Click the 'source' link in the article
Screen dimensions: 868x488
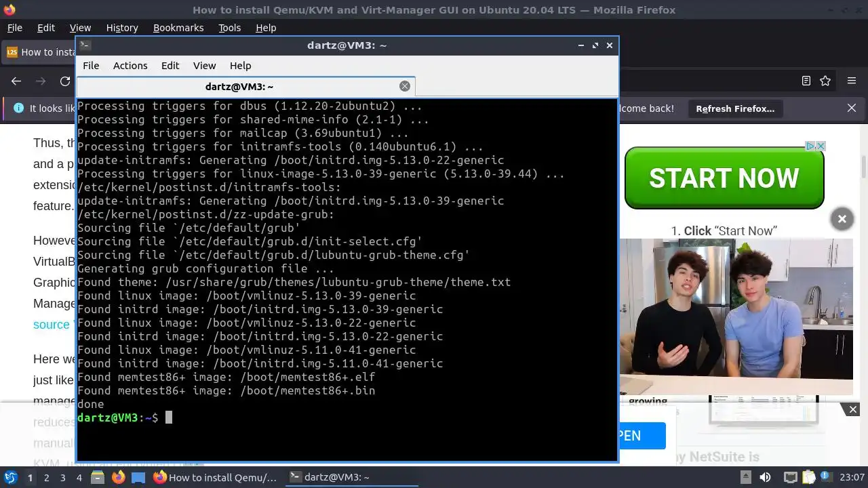(52, 325)
